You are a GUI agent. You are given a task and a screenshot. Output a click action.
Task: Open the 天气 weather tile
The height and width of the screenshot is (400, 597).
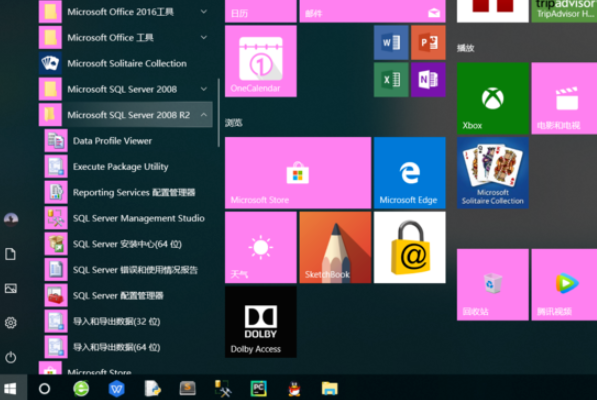(261, 247)
